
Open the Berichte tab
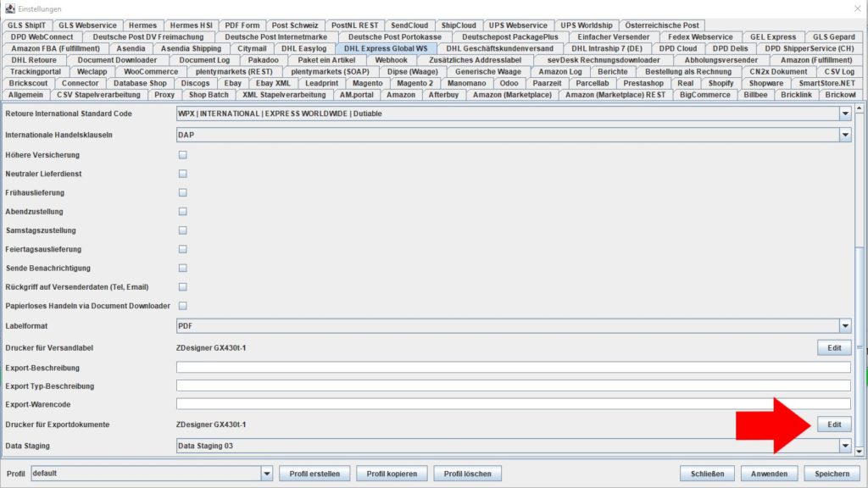[612, 71]
